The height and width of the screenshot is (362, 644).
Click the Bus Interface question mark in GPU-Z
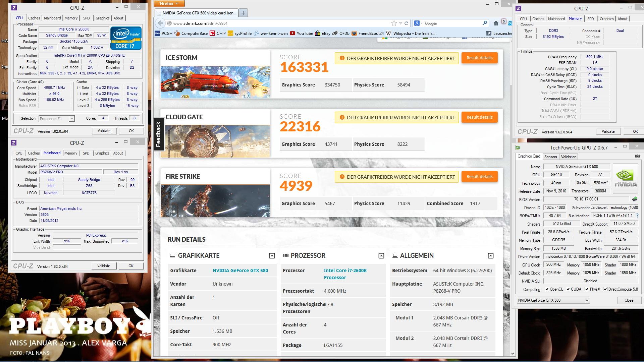[x=637, y=216]
